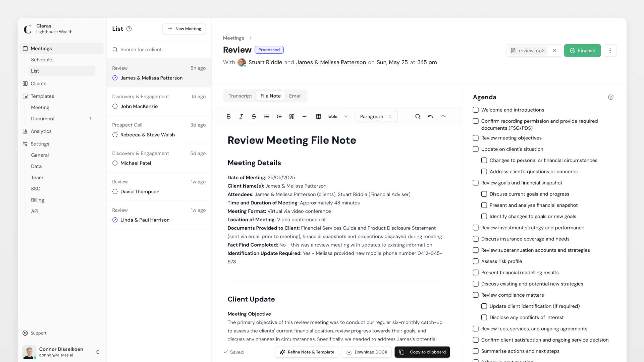Expand the Table options chevron
This screenshot has height=362, width=644.
[346, 116]
